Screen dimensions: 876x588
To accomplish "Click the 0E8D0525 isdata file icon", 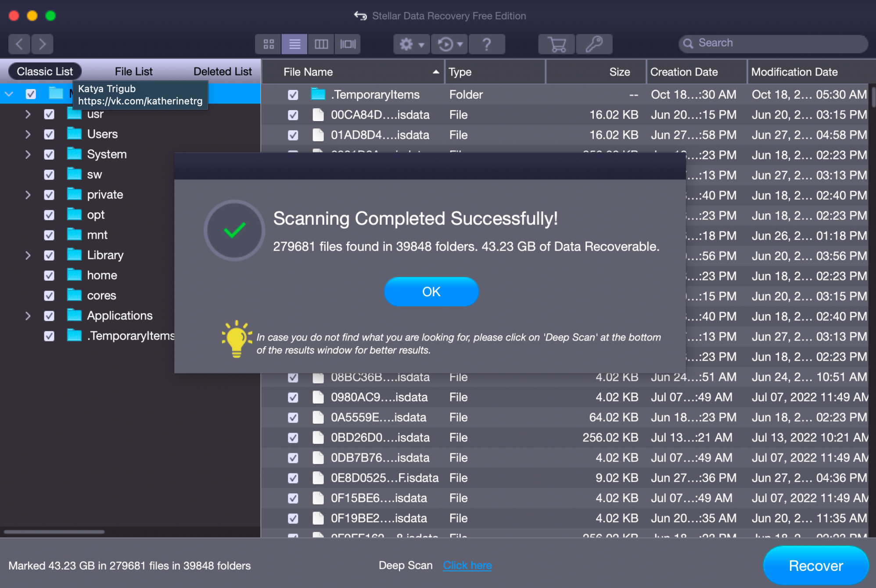I will pyautogui.click(x=318, y=478).
